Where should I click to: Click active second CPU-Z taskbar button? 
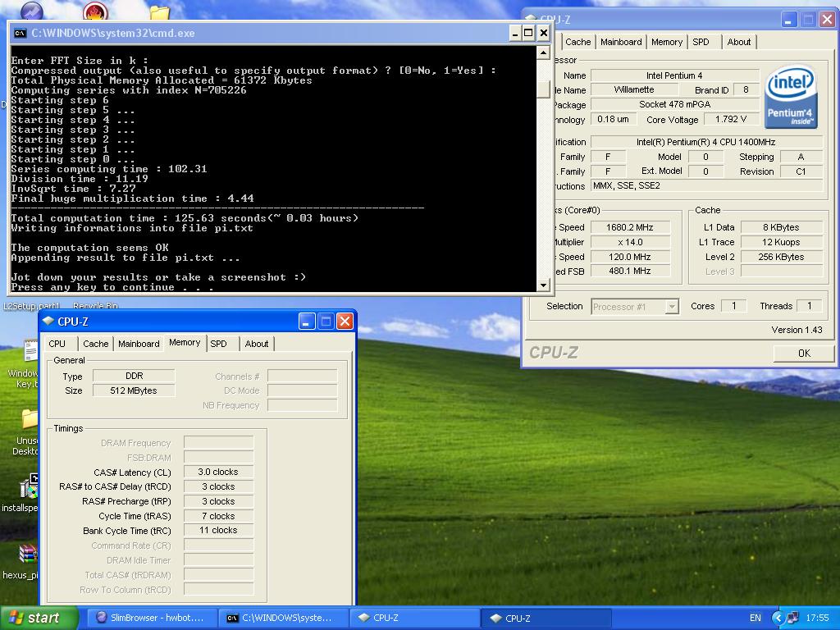[546, 619]
